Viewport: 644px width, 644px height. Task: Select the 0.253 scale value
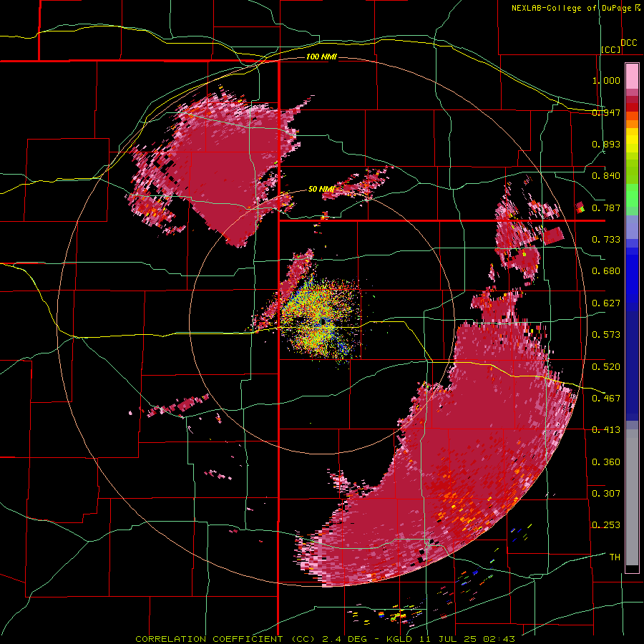click(606, 525)
